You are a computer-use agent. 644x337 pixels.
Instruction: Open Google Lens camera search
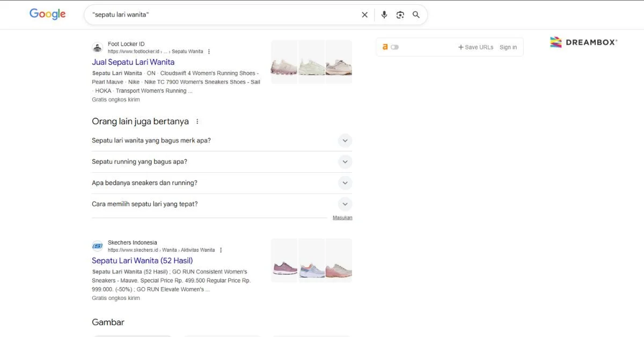[x=400, y=14]
